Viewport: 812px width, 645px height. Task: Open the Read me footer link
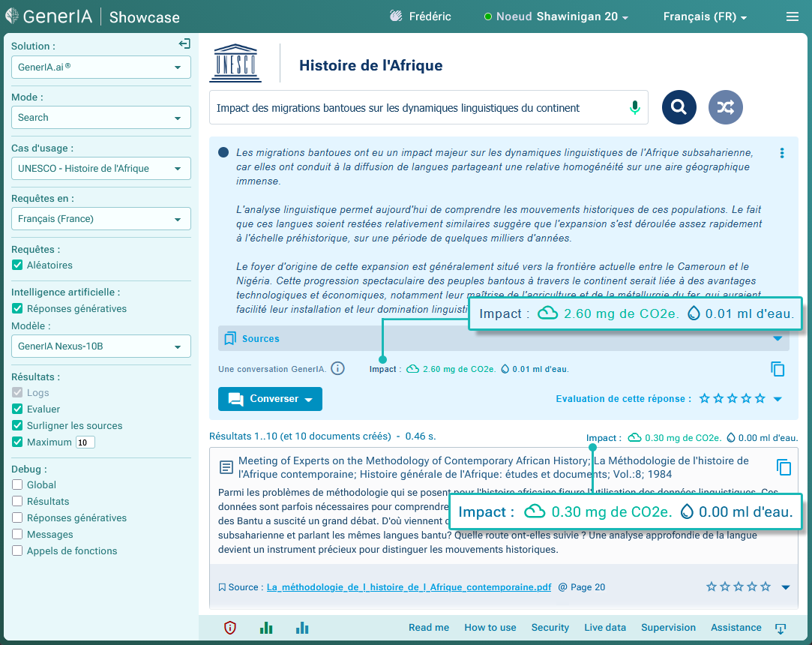tap(429, 628)
